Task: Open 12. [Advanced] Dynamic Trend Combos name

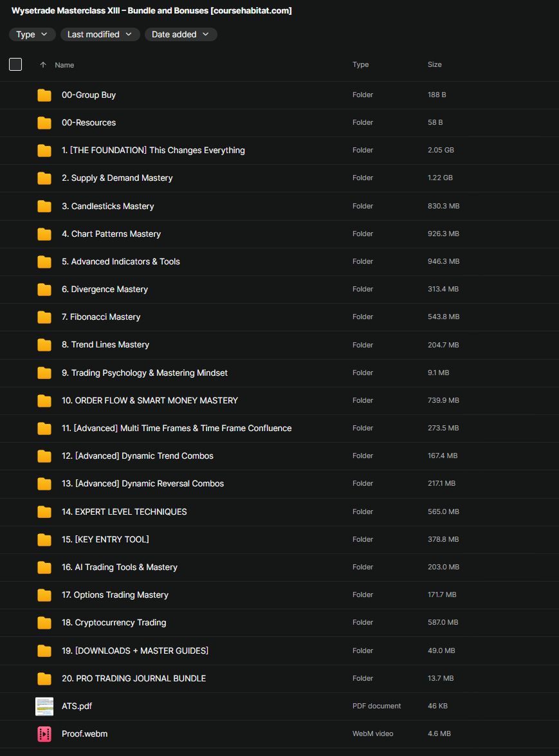Action: 138,456
